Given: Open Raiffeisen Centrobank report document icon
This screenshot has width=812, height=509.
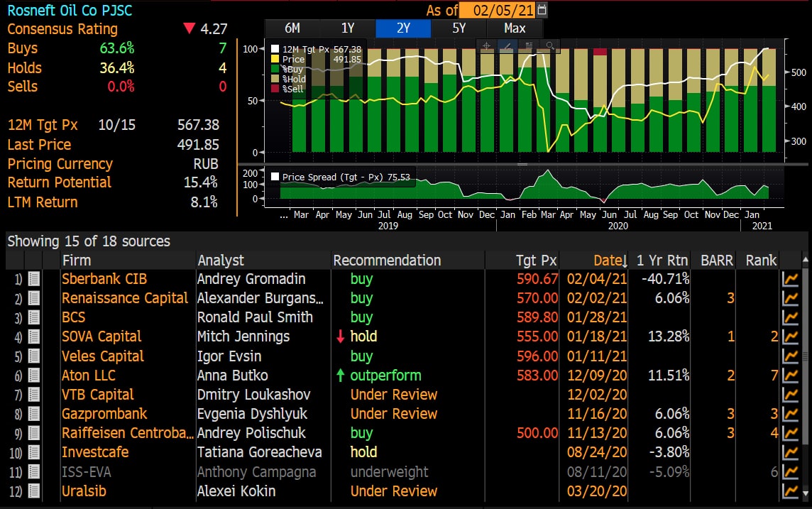Looking at the screenshot, I should 33,433.
